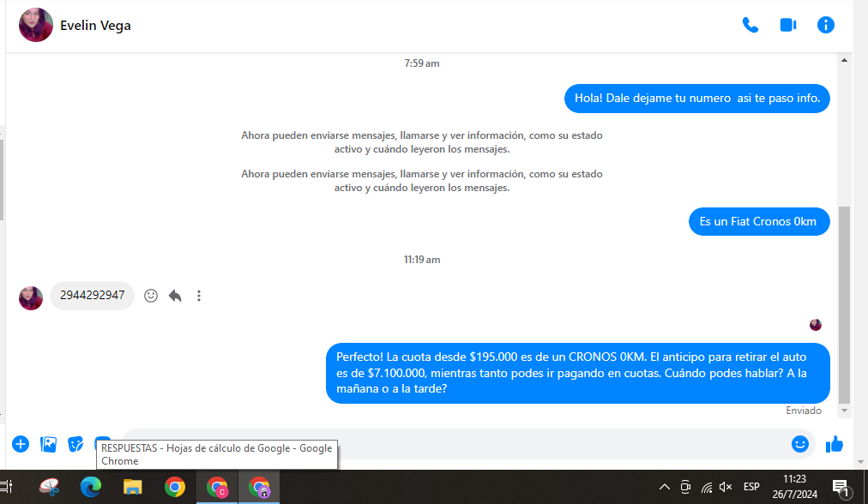Image resolution: width=868 pixels, height=504 pixels.
Task: Open File Explorer from the taskbar
Action: [x=132, y=487]
